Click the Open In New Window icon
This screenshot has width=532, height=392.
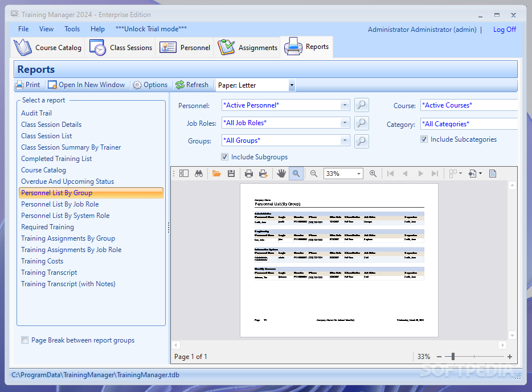click(52, 85)
